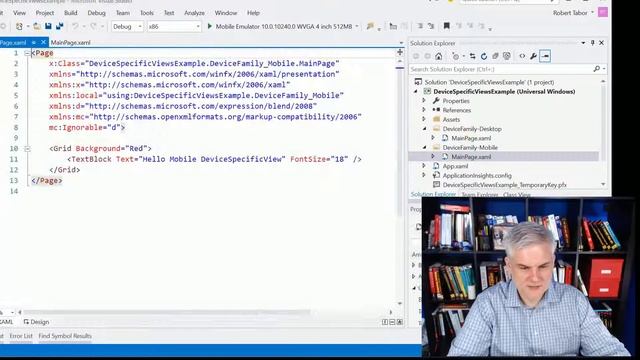Click the Show All Files icon

pyautogui.click(x=507, y=56)
